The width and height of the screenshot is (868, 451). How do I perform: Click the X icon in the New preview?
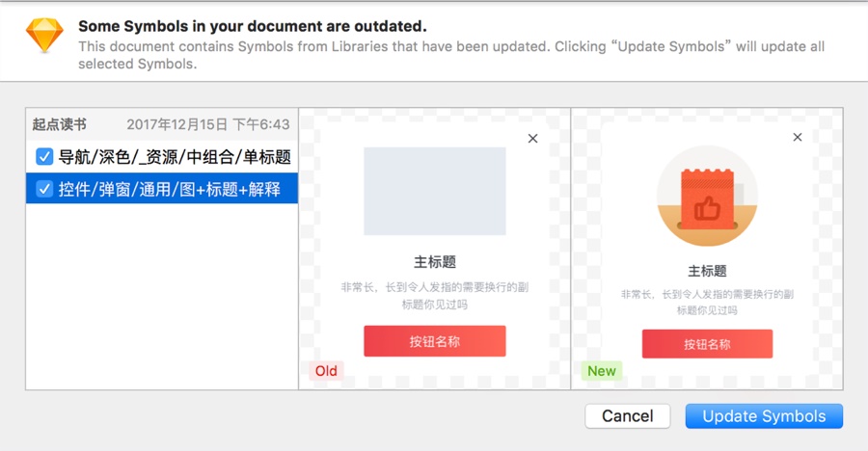pyautogui.click(x=797, y=138)
